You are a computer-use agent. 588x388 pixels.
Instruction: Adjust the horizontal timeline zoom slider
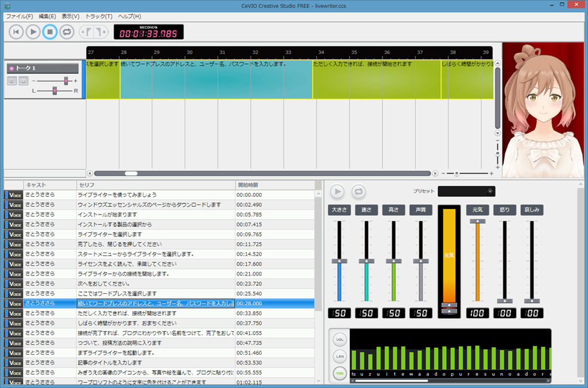(x=457, y=173)
